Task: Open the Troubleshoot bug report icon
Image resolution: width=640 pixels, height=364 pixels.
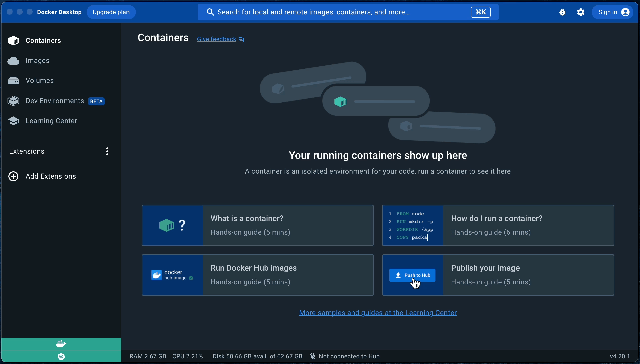Action: coord(562,12)
